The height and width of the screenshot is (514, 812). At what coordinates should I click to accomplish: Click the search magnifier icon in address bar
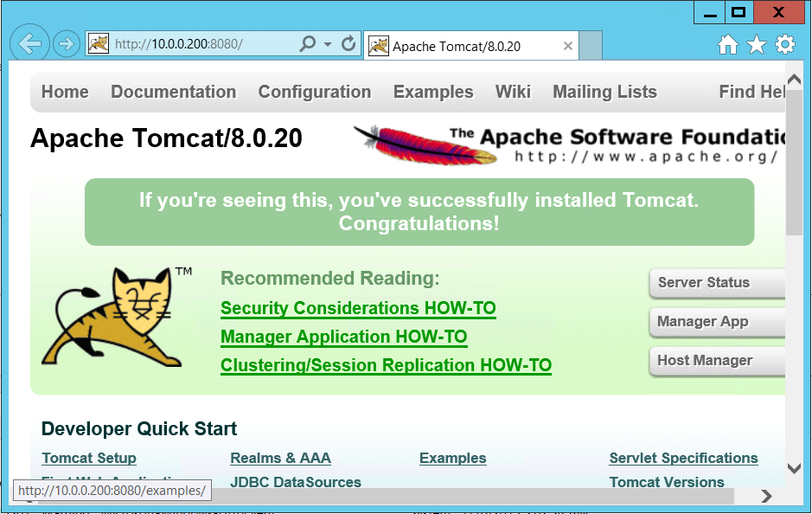[307, 43]
